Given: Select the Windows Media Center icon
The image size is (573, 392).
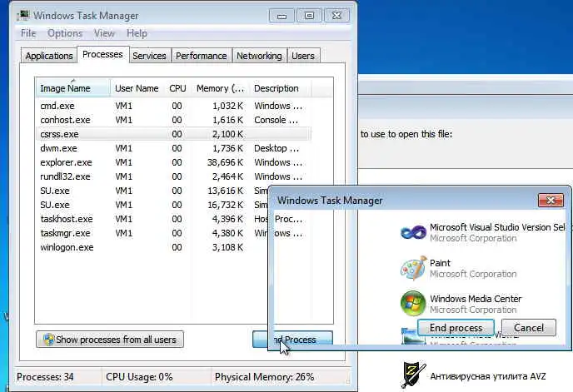Looking at the screenshot, I should pyautogui.click(x=413, y=303).
